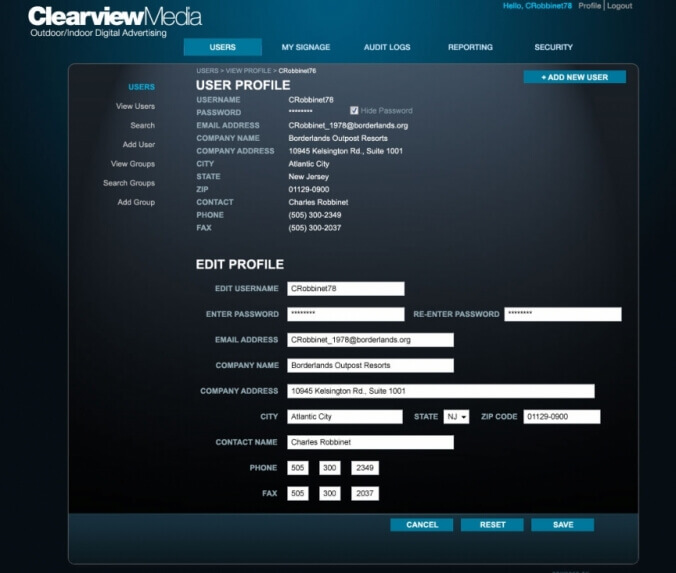Open the Audit Logs tab
The width and height of the screenshot is (676, 573).
[387, 47]
